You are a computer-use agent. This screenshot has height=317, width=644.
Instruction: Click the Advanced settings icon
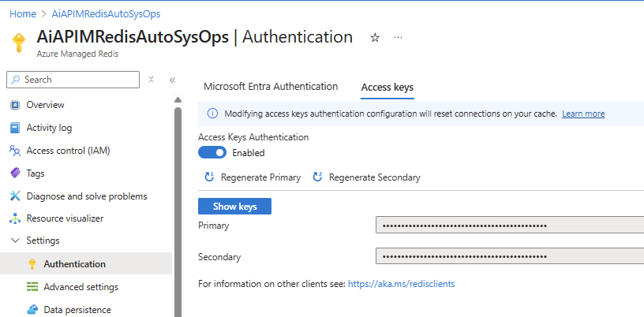tap(32, 286)
